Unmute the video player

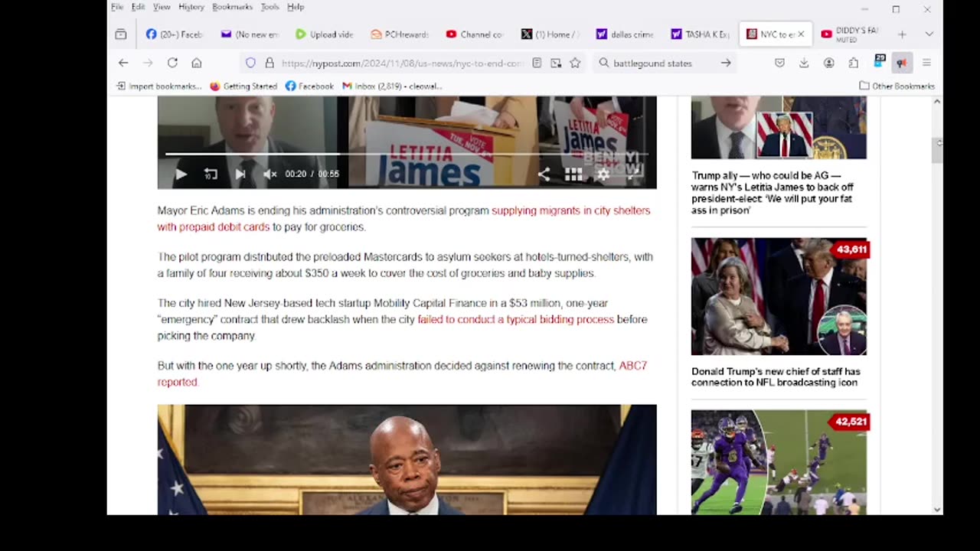click(x=269, y=174)
